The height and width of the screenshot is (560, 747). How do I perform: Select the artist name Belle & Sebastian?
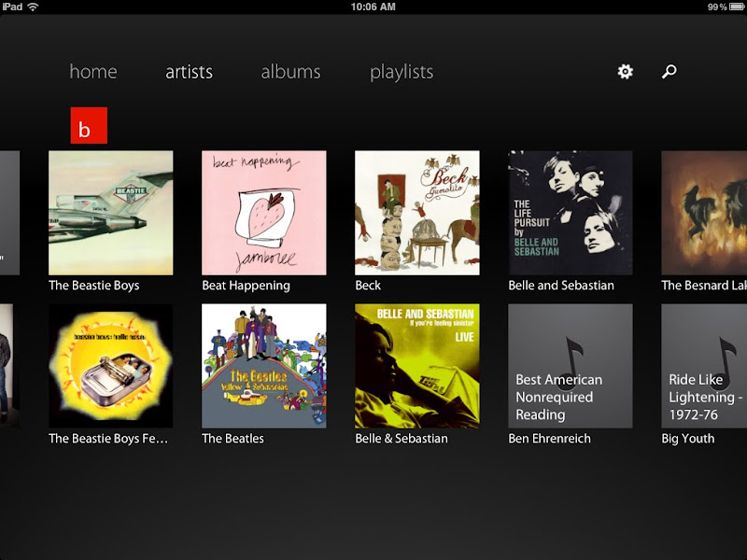(x=402, y=439)
